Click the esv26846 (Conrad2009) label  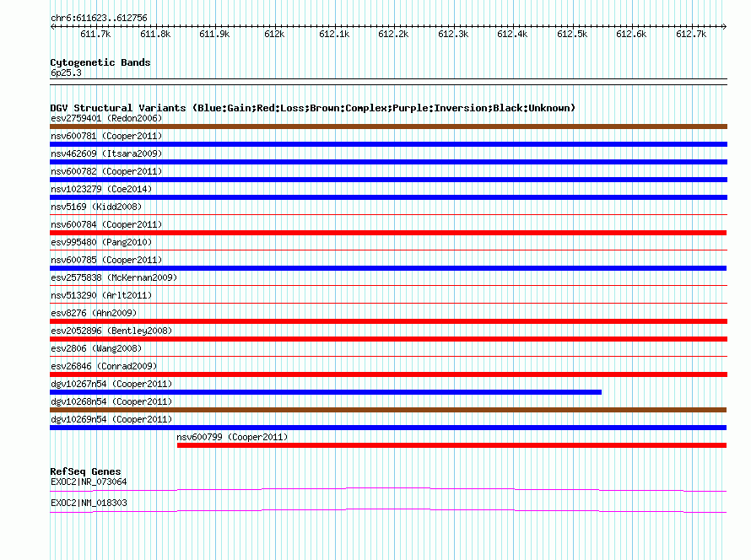104,366
